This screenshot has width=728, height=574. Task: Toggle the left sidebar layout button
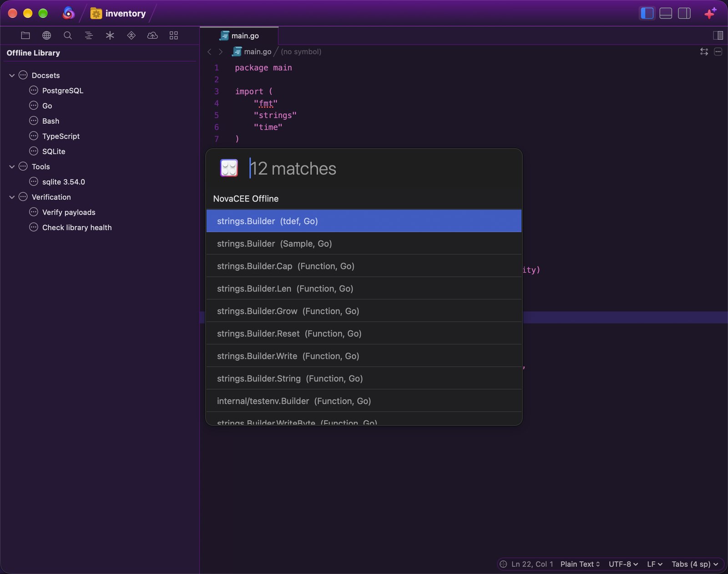point(647,14)
